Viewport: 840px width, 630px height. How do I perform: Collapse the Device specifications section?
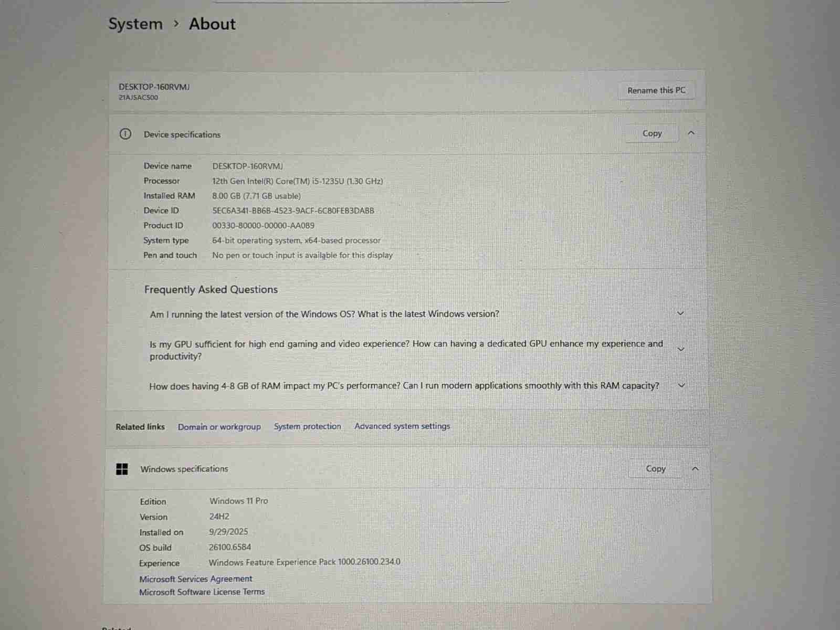tap(691, 133)
